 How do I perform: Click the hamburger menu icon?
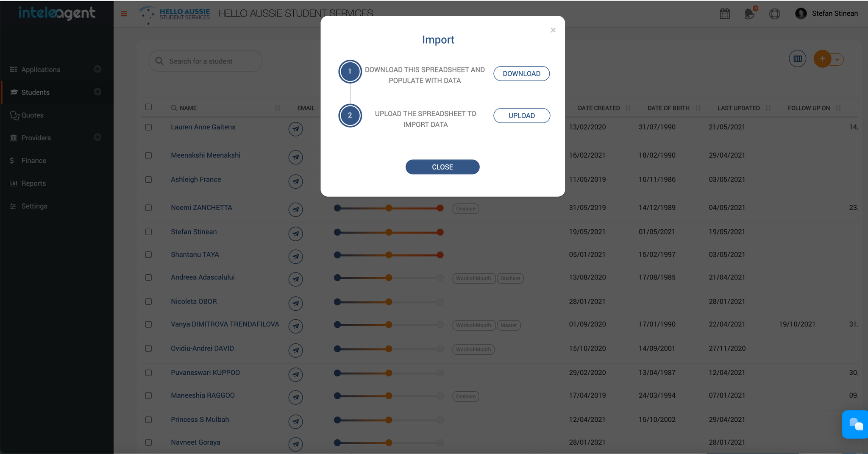[124, 14]
